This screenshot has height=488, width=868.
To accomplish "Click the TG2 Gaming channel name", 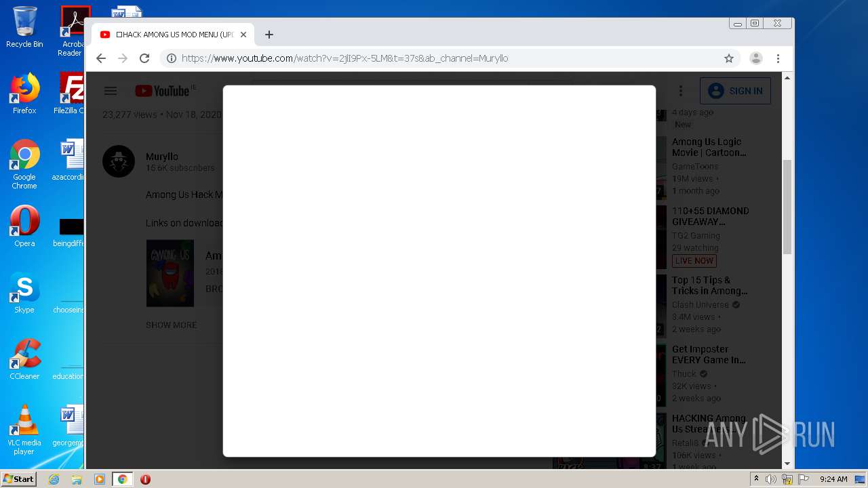I will coord(696,235).
